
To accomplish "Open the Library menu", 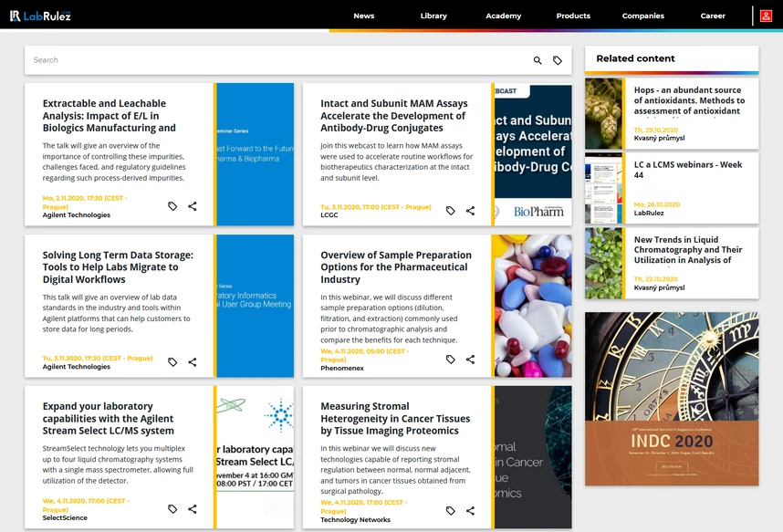I will coord(433,16).
